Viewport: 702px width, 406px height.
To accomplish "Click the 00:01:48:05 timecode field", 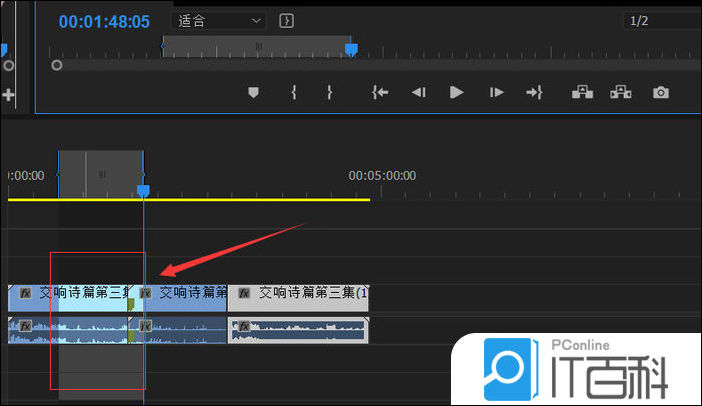I will click(x=104, y=21).
